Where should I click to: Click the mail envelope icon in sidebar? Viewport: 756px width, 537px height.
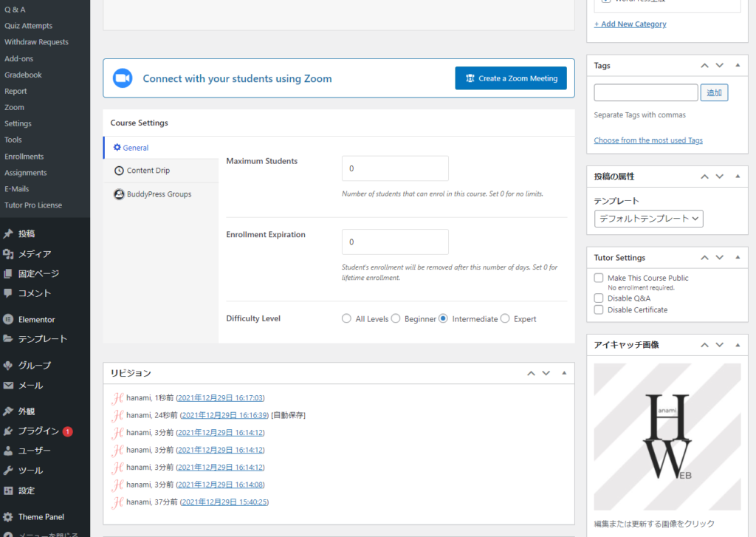coord(8,386)
